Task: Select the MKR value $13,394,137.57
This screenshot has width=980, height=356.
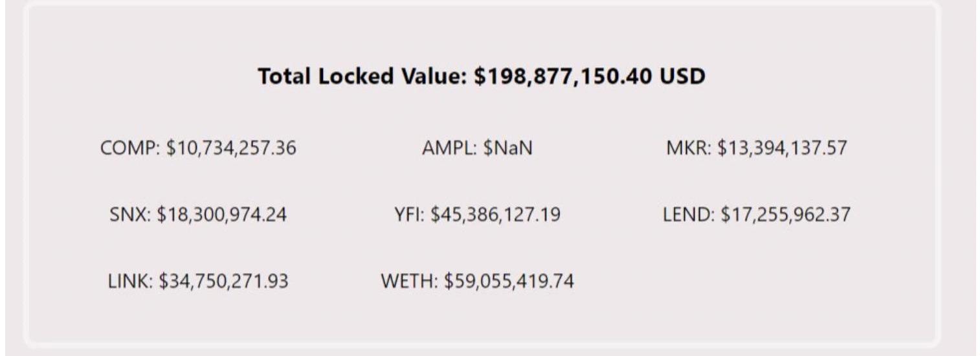Action: click(x=781, y=149)
